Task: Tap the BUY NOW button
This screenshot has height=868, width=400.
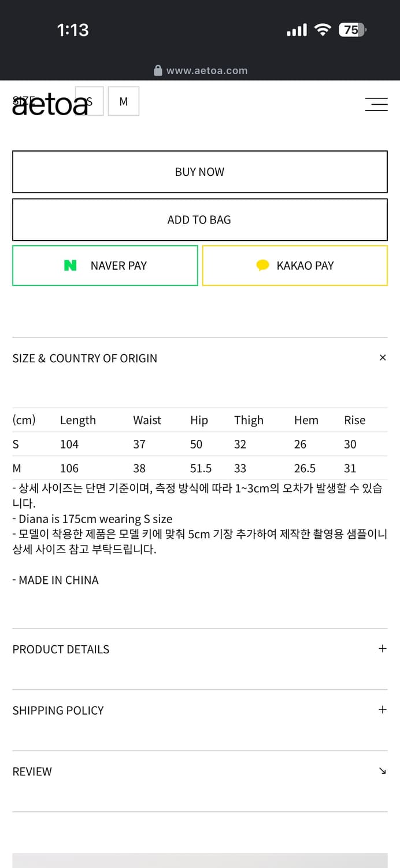Action: point(199,171)
